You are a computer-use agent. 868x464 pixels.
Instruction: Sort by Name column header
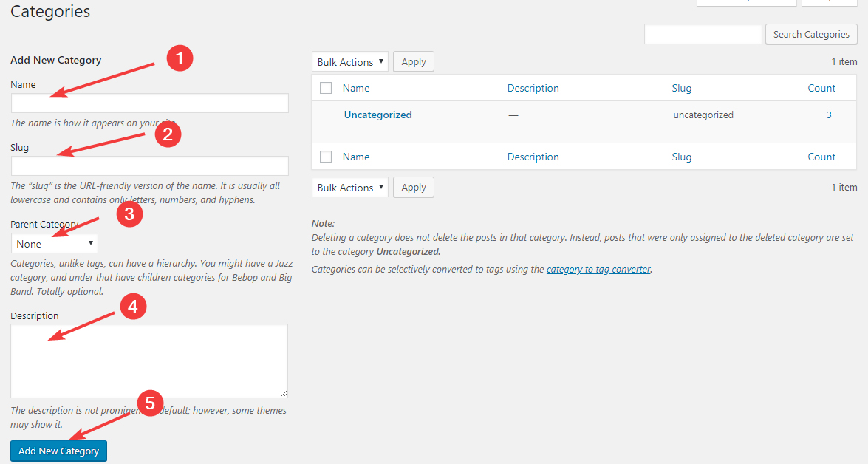(356, 88)
